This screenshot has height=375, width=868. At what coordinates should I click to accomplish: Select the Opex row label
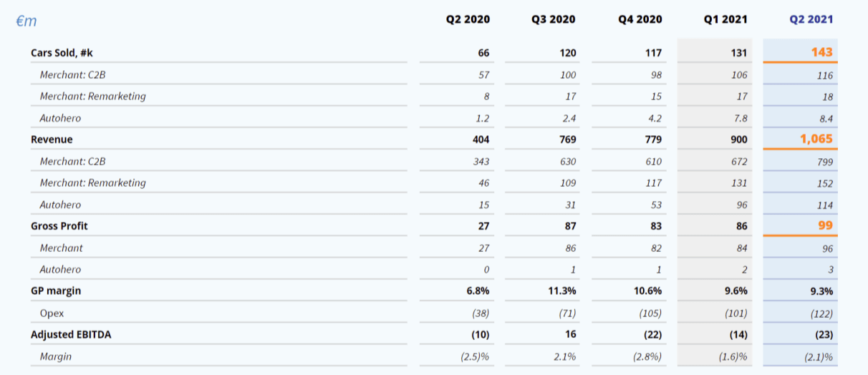pos(52,313)
